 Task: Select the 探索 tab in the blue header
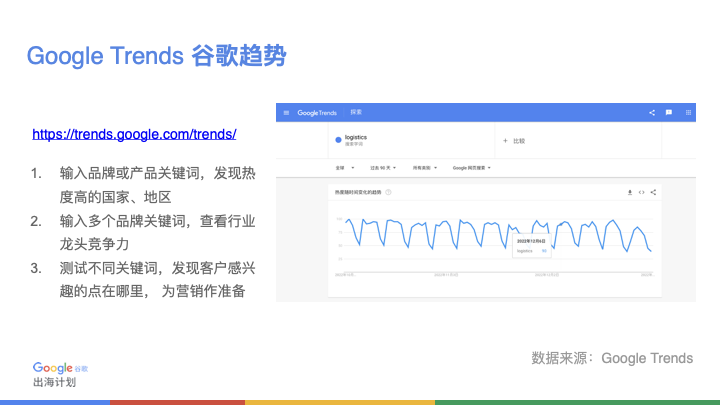[356, 112]
